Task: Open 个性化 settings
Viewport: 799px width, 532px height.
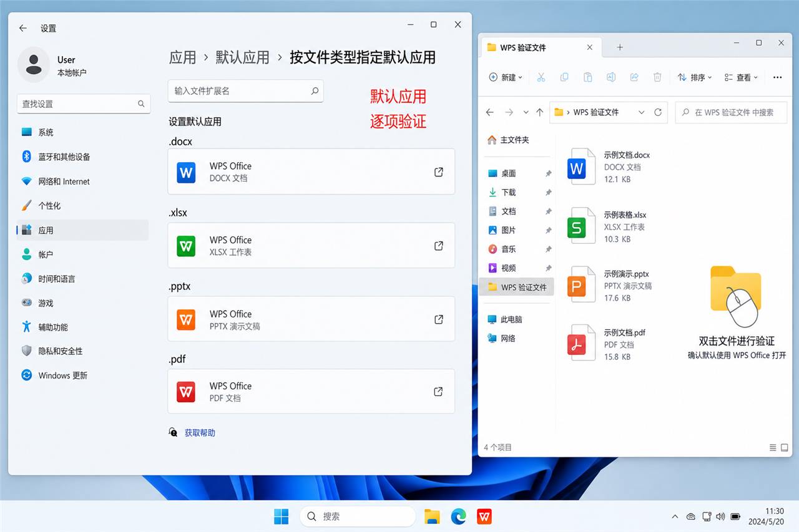Action: (x=83, y=205)
